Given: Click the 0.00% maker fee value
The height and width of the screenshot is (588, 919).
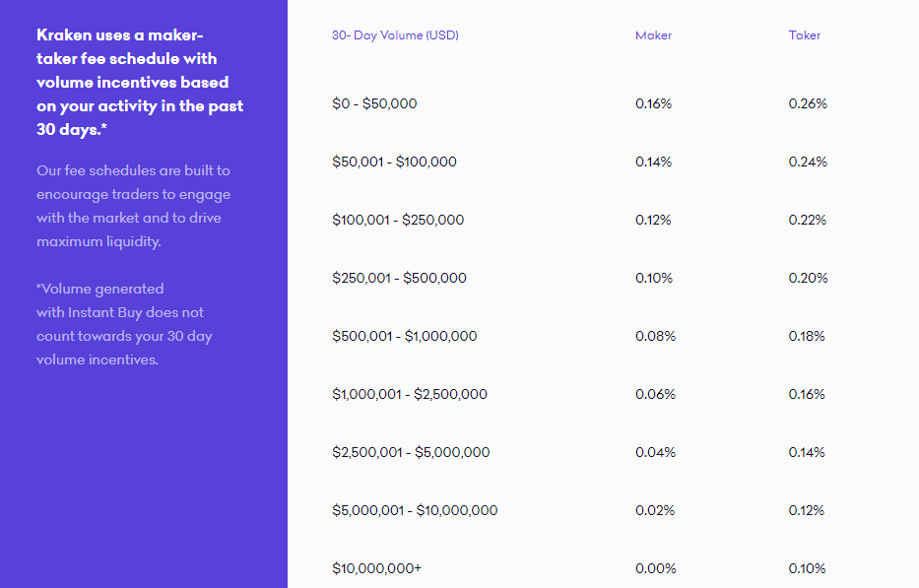Looking at the screenshot, I should (656, 568).
